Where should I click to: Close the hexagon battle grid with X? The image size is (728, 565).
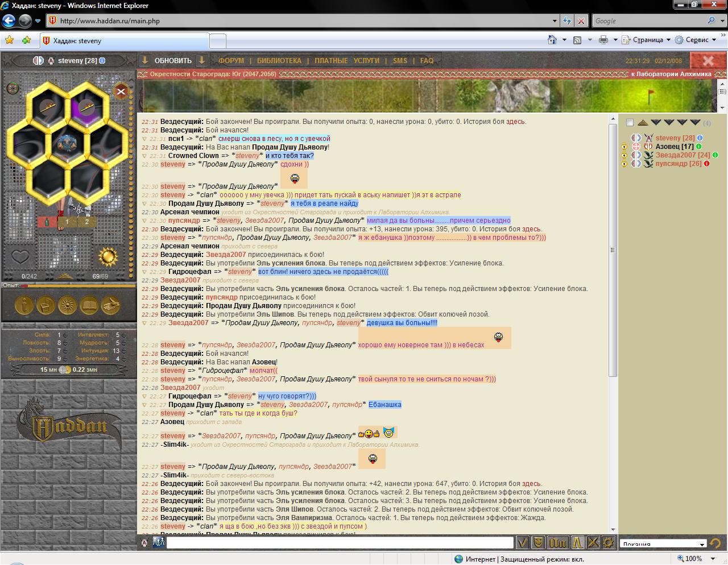[x=121, y=91]
